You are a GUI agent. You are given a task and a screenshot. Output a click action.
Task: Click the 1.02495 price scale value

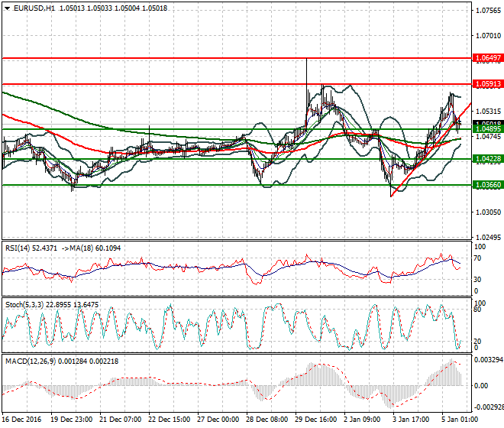pos(488,238)
